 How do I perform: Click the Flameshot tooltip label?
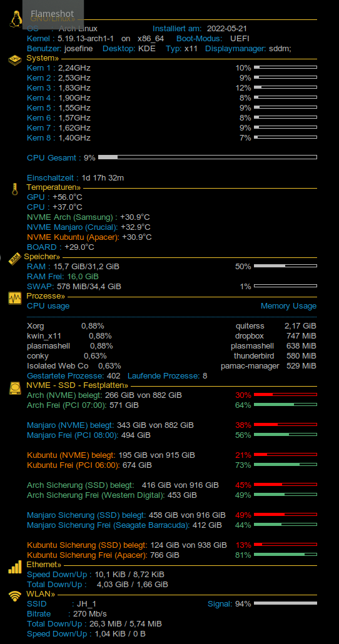(x=53, y=14)
